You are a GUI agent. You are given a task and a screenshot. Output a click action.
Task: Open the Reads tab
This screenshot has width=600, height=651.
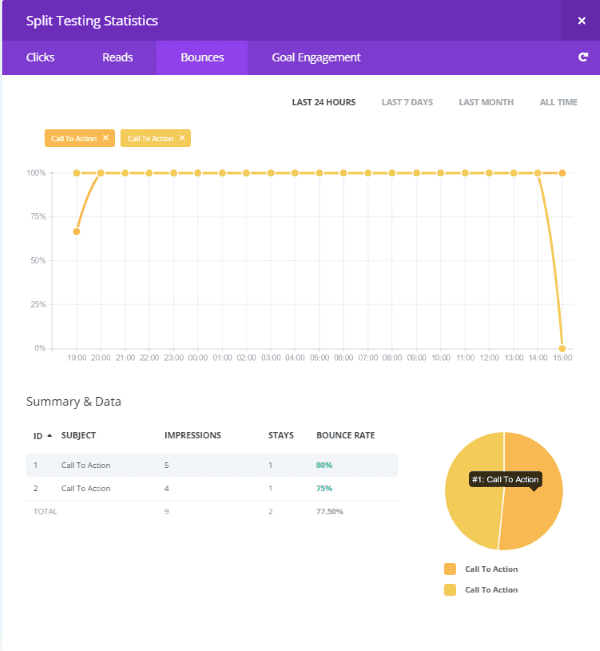[x=117, y=58]
